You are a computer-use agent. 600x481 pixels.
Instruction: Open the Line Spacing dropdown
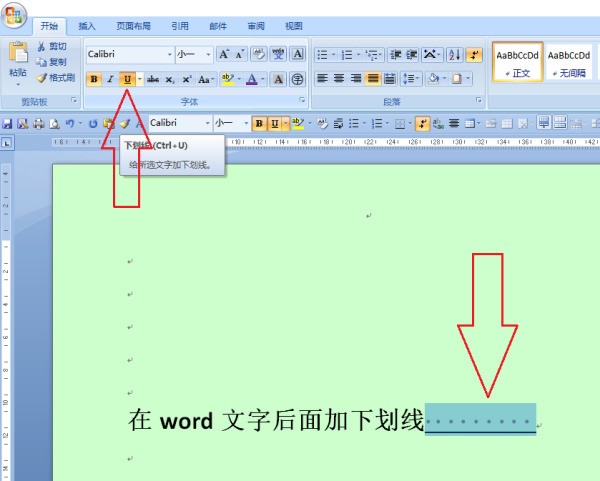click(x=411, y=79)
